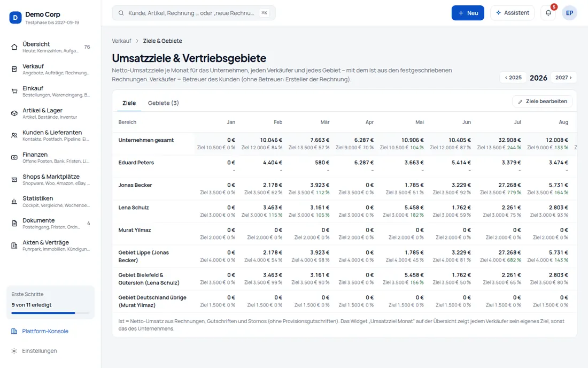Click the 10.046 € February company value
The height and width of the screenshot is (368, 588).
coord(271,140)
